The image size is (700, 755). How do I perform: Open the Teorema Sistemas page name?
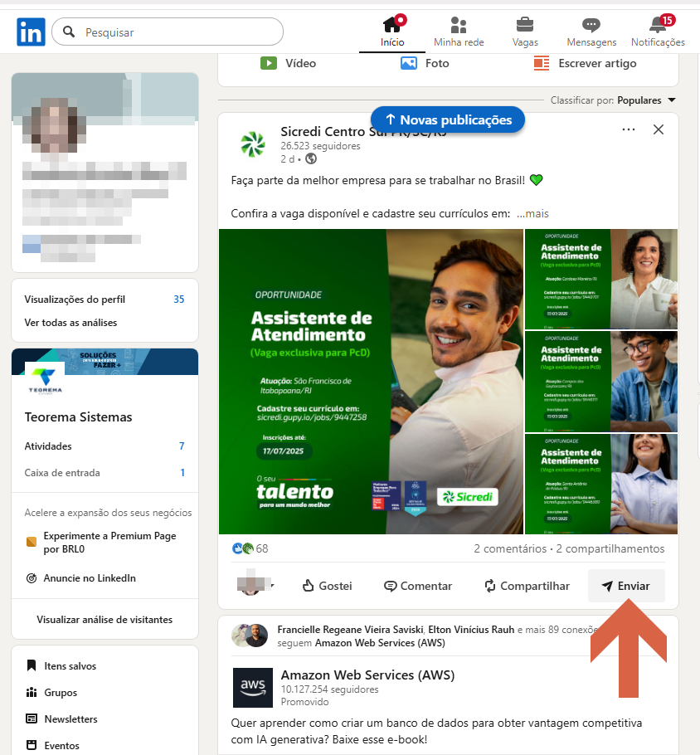coord(78,417)
